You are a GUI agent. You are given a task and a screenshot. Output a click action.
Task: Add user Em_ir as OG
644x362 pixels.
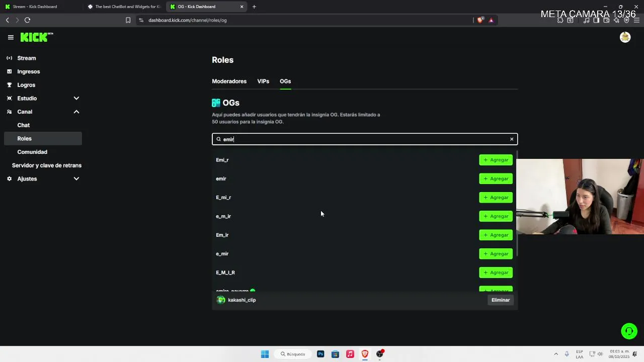pos(496,235)
